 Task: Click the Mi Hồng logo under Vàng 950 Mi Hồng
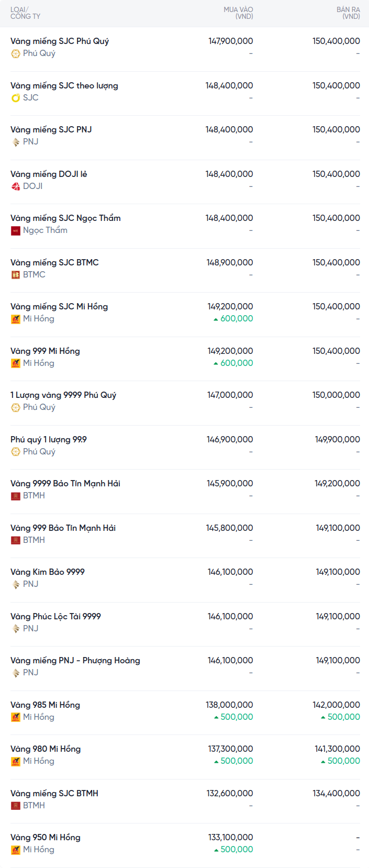(16, 850)
